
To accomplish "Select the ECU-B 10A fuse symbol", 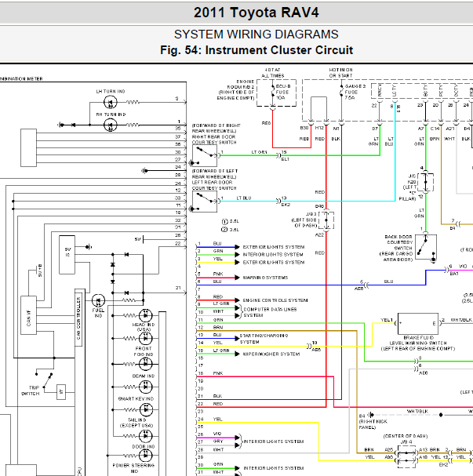I will pyautogui.click(x=273, y=93).
